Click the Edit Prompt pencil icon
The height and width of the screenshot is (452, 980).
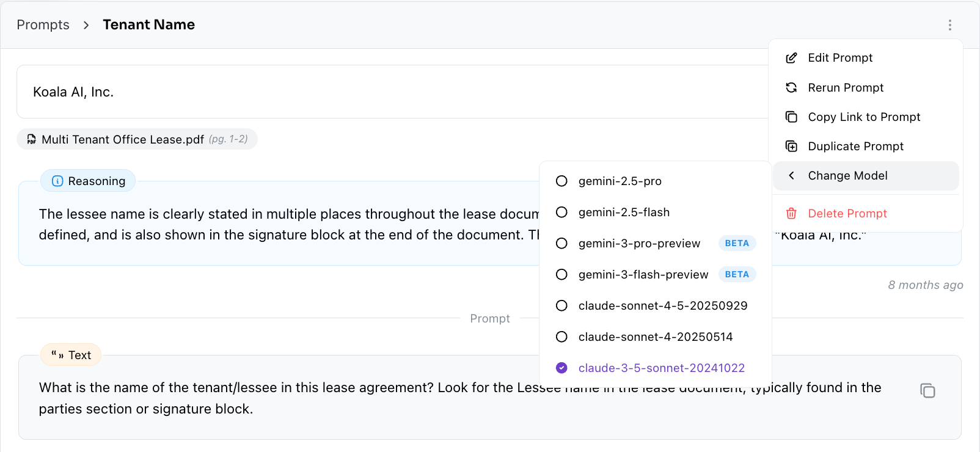click(x=791, y=58)
